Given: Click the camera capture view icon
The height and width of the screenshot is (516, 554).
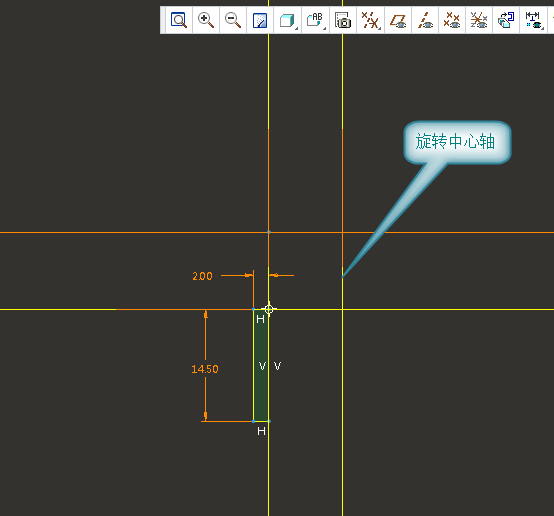Looking at the screenshot, I should [343, 20].
